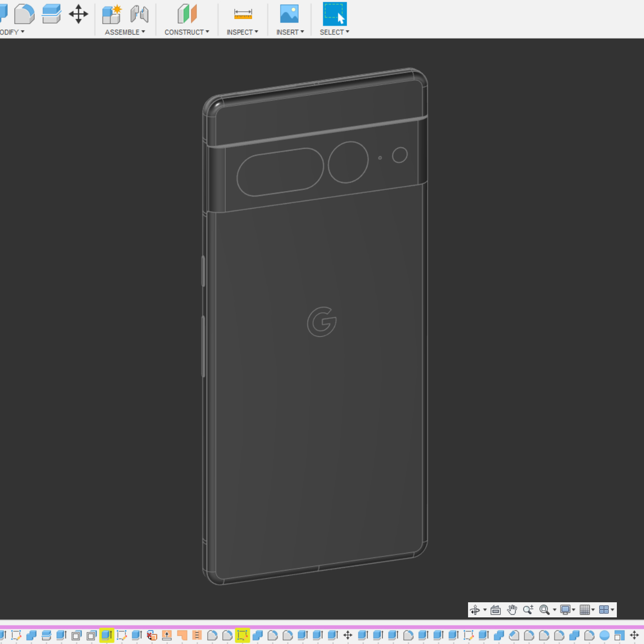Viewport: 644px width, 644px height.
Task: Toggle the Look At view tool
Action: [495, 610]
